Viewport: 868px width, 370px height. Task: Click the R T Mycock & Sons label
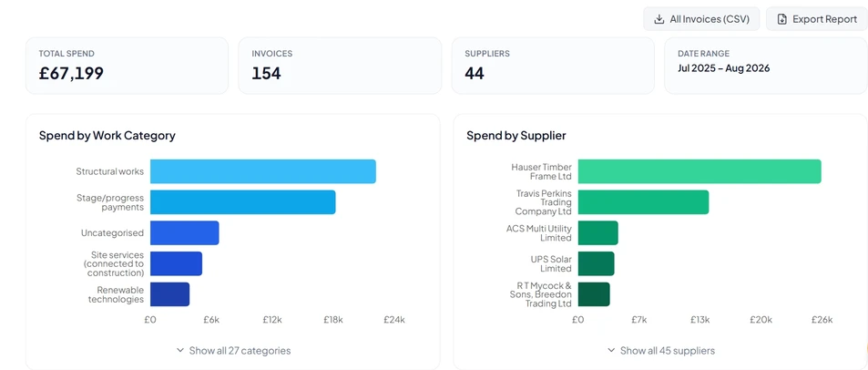pyautogui.click(x=540, y=294)
